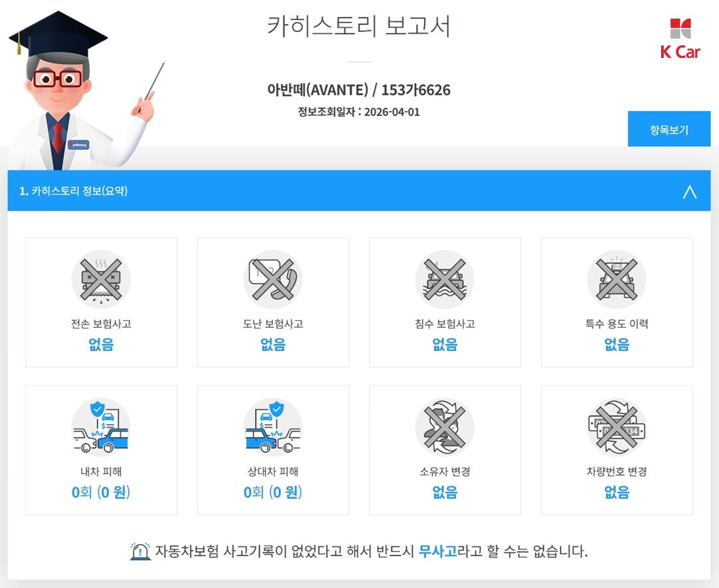Click the theft insurance accident icon
The height and width of the screenshot is (588, 719).
coord(273,279)
